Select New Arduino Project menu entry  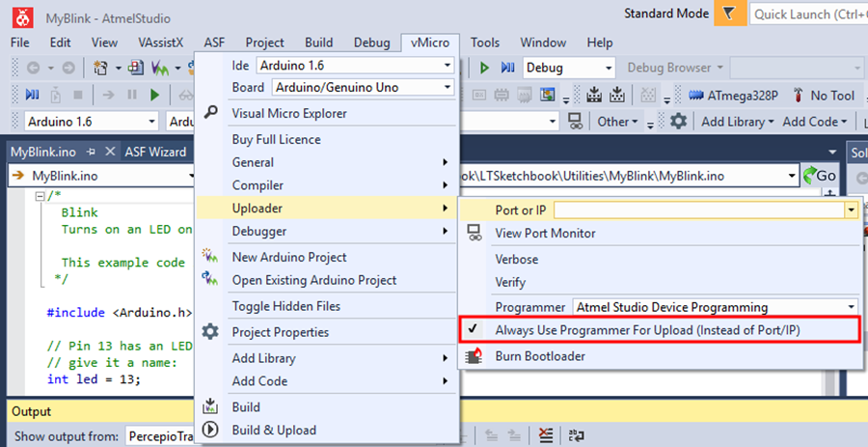[x=289, y=257]
